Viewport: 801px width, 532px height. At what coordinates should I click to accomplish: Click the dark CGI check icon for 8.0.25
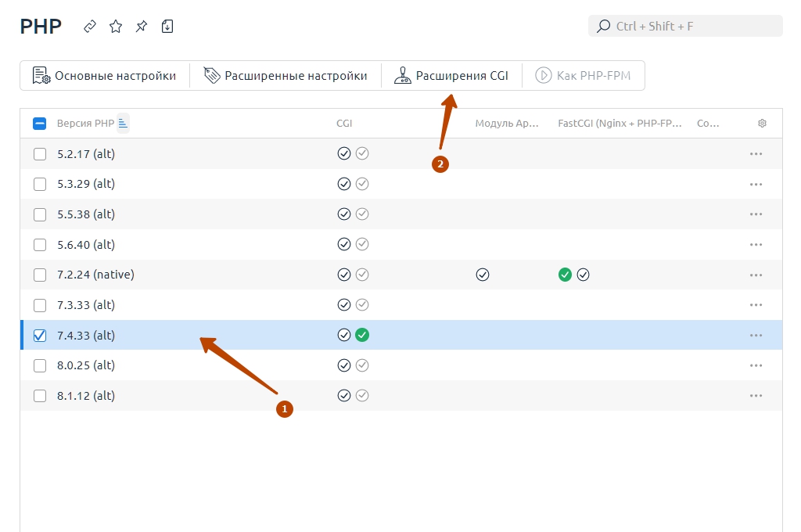[x=344, y=365]
